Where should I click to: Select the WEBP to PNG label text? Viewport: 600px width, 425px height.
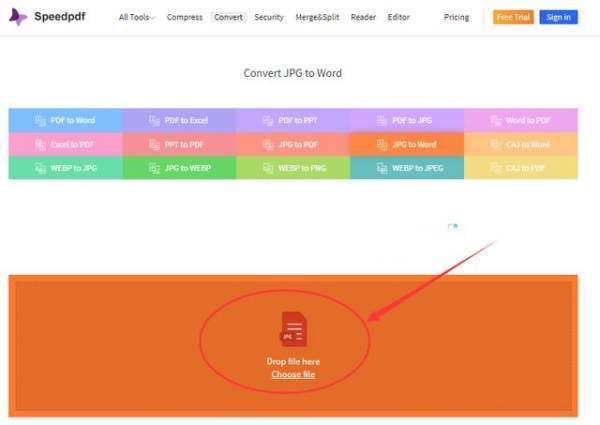tap(302, 168)
